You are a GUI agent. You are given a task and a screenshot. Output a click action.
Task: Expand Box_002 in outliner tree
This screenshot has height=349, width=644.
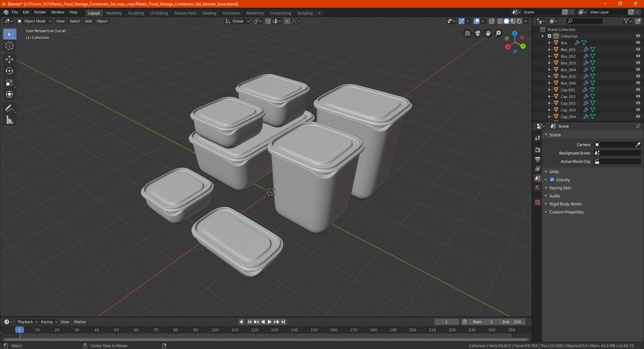coord(549,56)
